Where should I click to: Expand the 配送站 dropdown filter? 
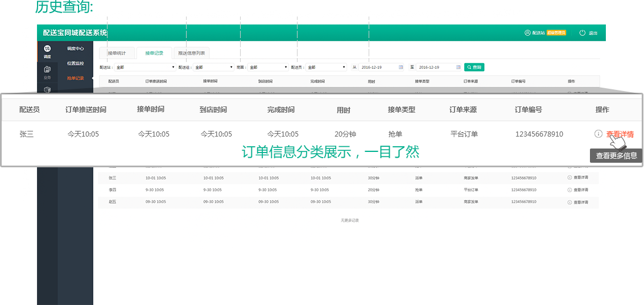tap(145, 67)
